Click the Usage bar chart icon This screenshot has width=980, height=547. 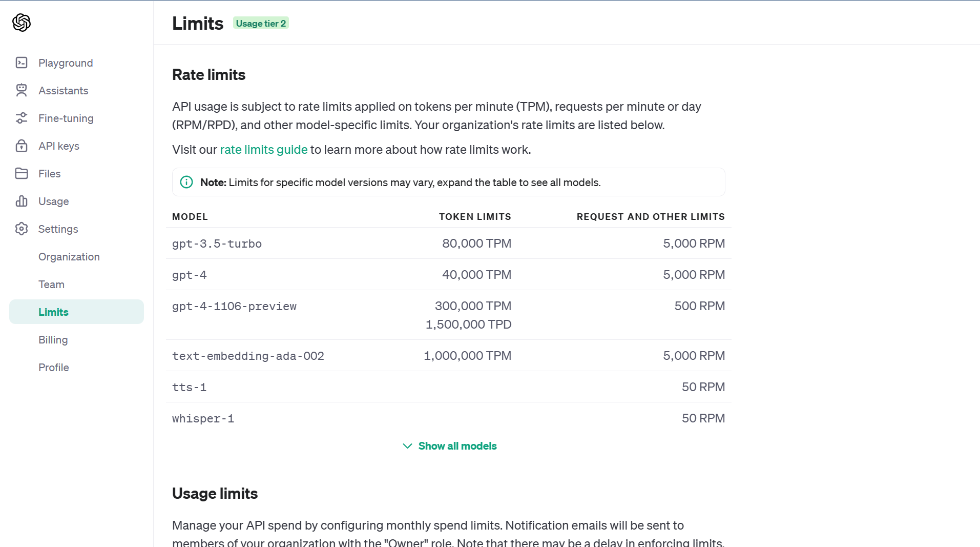[22, 201]
